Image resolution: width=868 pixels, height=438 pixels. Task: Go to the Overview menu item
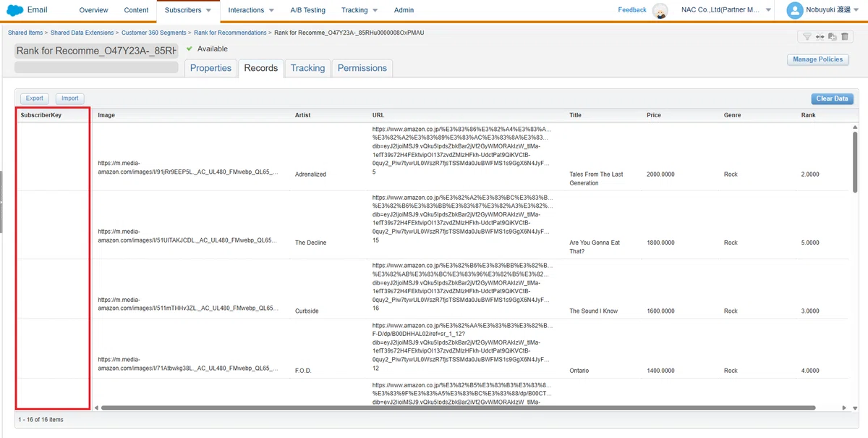coord(93,10)
